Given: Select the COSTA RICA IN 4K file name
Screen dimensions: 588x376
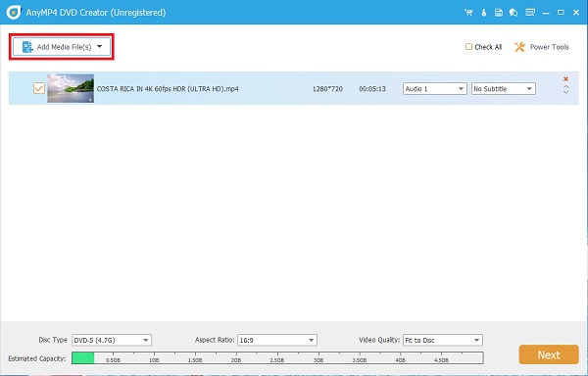Looking at the screenshot, I should click(168, 89).
